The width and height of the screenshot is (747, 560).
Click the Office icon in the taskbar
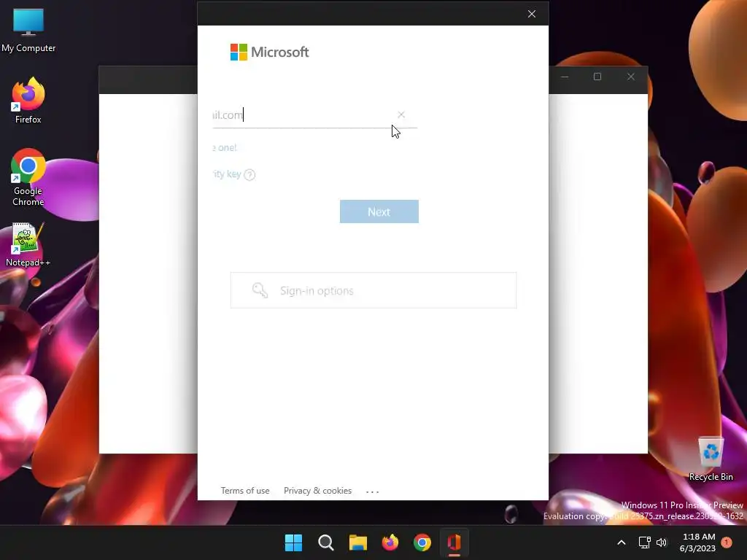point(454,542)
